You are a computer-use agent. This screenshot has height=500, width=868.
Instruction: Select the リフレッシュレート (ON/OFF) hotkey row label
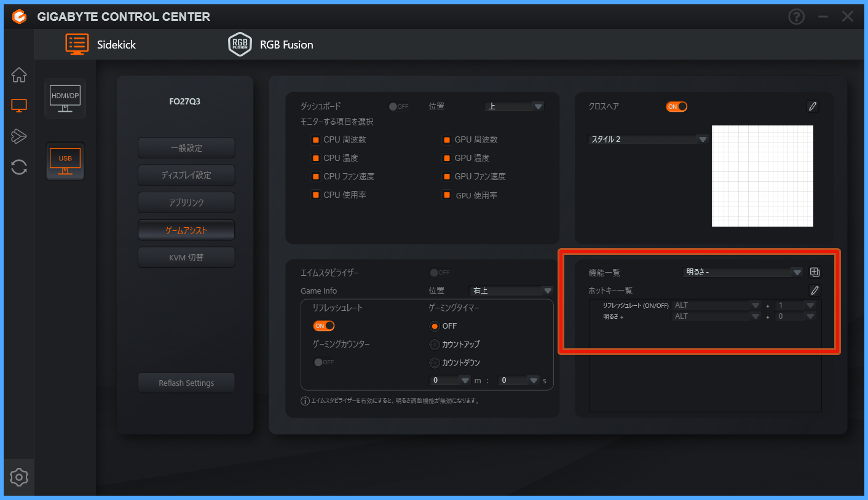click(x=636, y=305)
